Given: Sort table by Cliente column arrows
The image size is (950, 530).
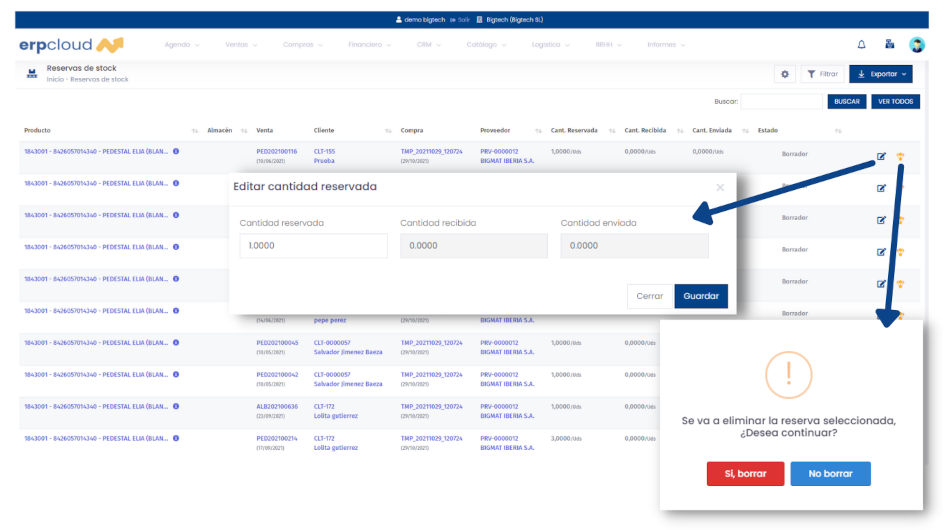Looking at the screenshot, I should point(388,131).
